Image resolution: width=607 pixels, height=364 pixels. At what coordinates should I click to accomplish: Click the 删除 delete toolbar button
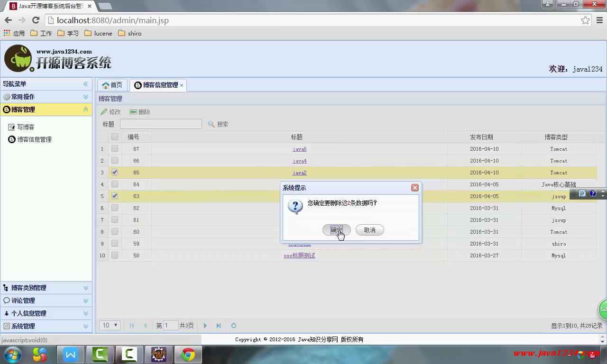tap(140, 112)
